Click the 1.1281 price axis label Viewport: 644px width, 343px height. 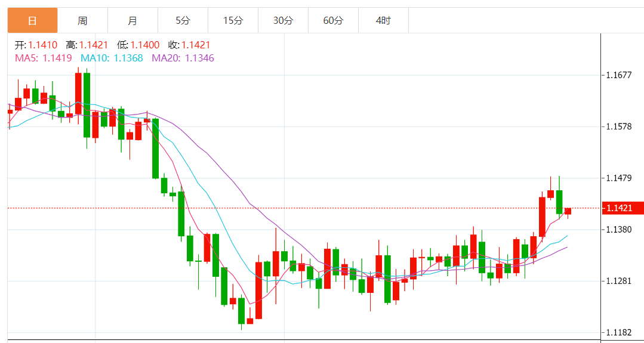[x=619, y=281]
